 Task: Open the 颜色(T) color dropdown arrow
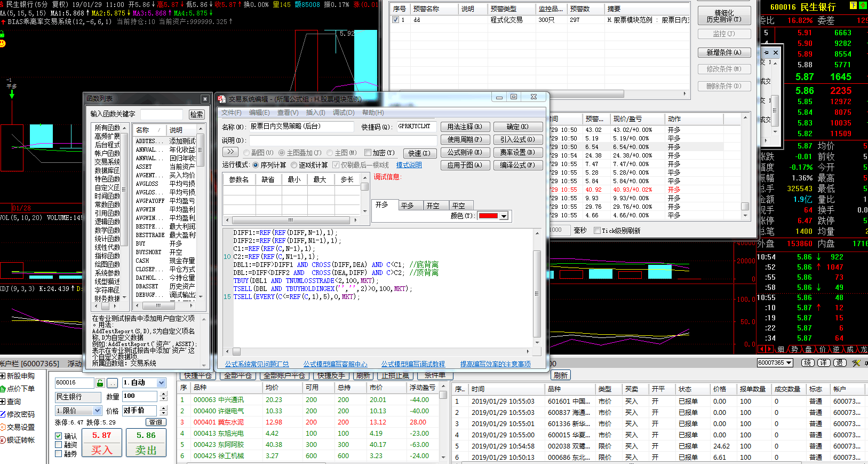pos(504,216)
